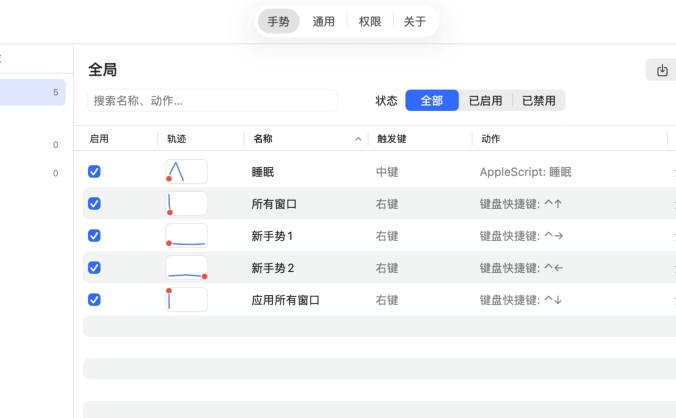This screenshot has width=676, height=418.
Task: Click the import icon button beside 全局
Action: (662, 70)
